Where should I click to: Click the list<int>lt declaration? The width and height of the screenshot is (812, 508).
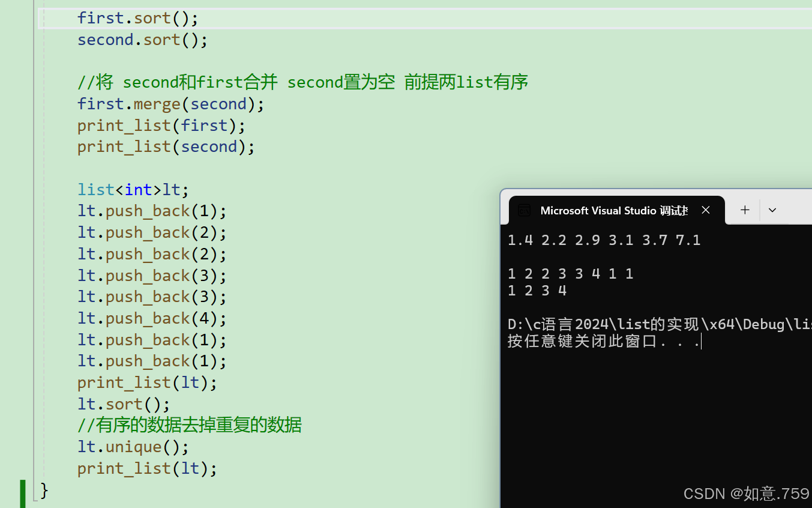click(x=133, y=190)
